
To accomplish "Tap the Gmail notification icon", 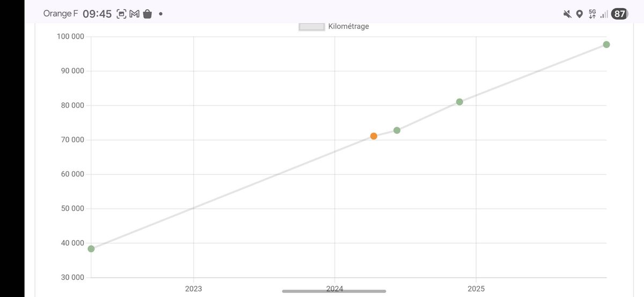I will (x=134, y=14).
